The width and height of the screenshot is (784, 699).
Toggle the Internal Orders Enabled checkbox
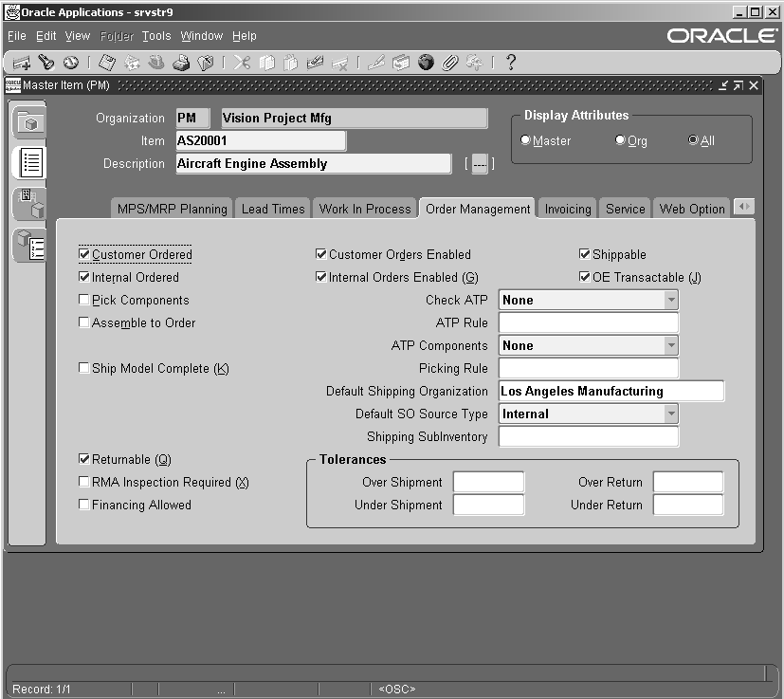tap(321, 276)
